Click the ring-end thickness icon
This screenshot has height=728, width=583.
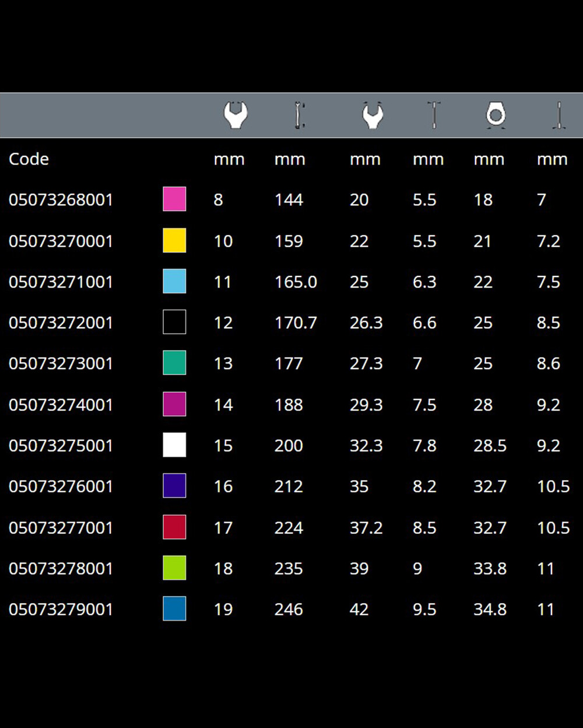[559, 115]
